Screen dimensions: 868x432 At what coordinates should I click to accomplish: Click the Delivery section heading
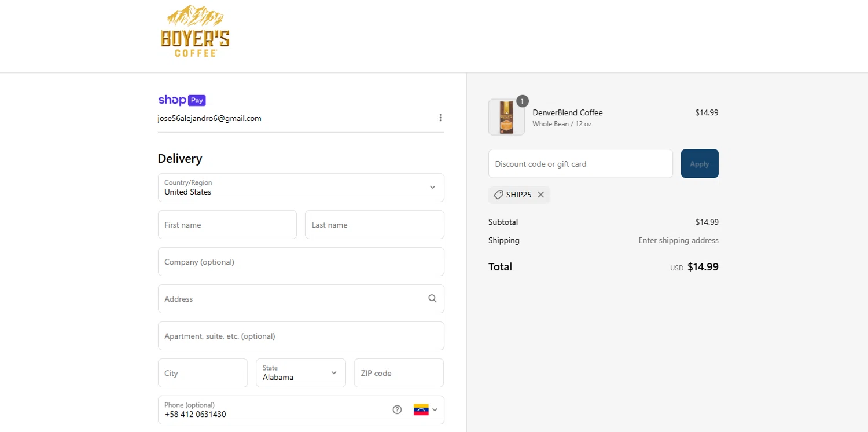[180, 159]
